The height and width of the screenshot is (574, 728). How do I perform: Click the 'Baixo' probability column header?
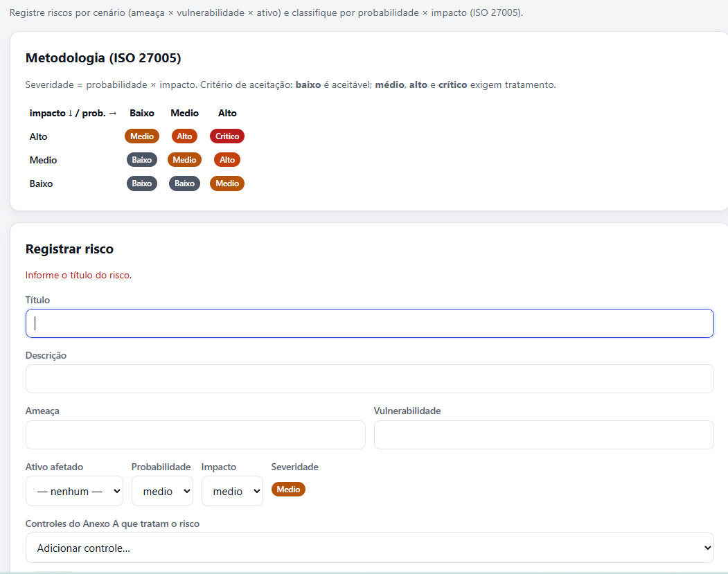click(142, 114)
